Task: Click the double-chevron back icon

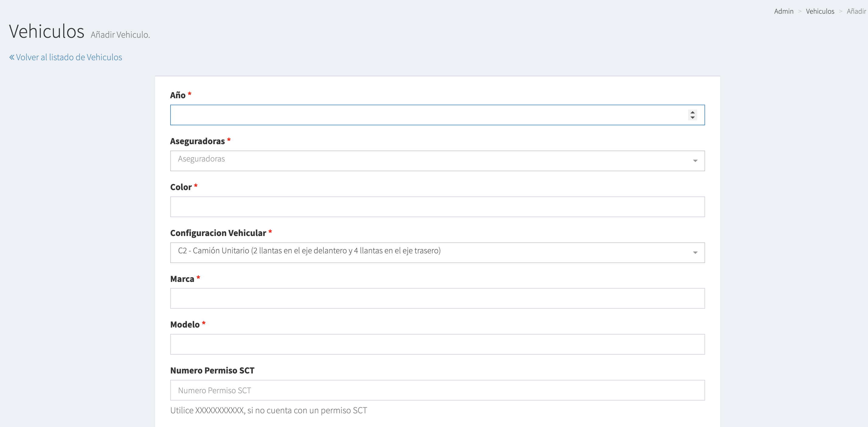Action: [12, 57]
